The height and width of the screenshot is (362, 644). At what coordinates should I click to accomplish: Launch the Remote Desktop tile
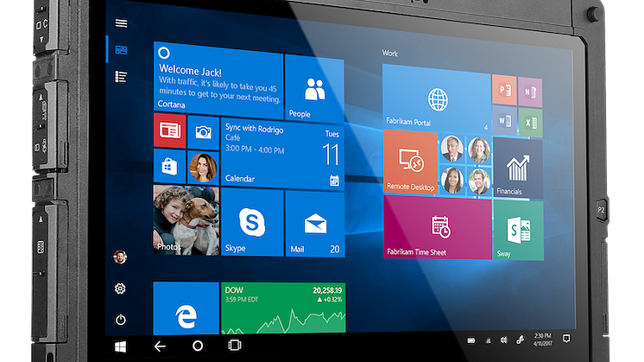coord(409,163)
